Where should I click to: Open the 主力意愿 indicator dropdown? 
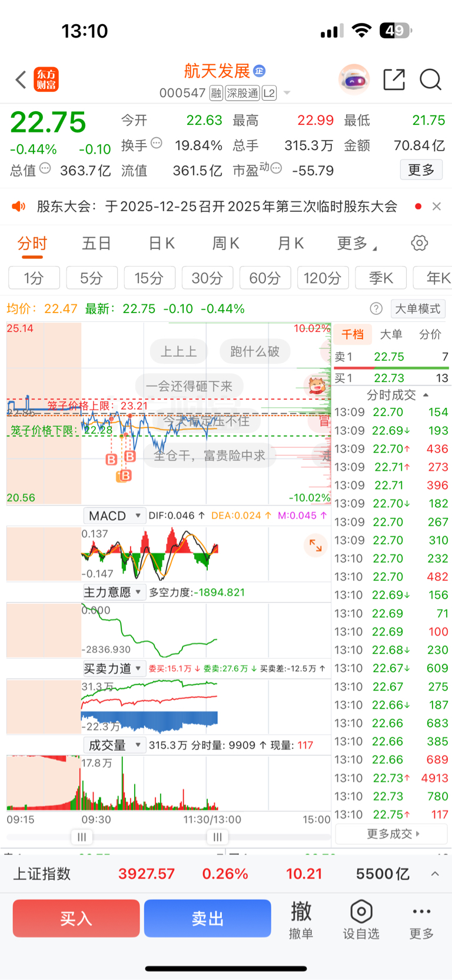coord(114,592)
